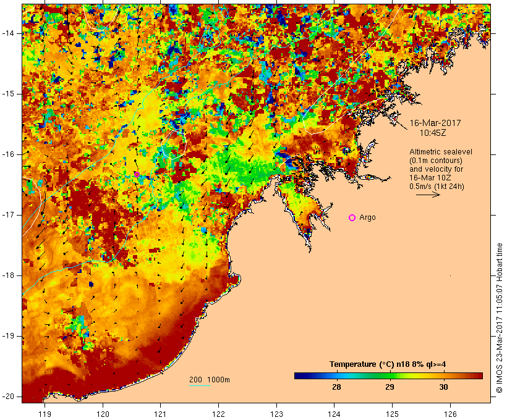Click longitude axis label '126'
Viewport: 507px width, 420px height.
[x=450, y=414]
